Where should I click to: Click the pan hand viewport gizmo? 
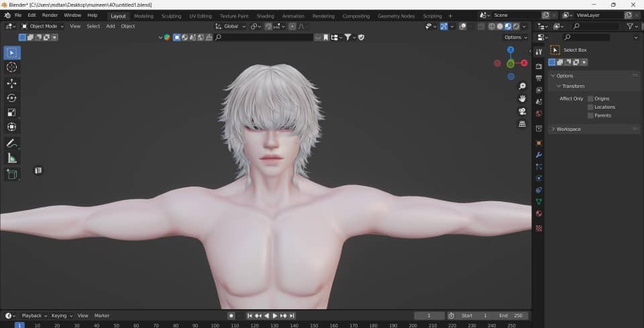522,99
